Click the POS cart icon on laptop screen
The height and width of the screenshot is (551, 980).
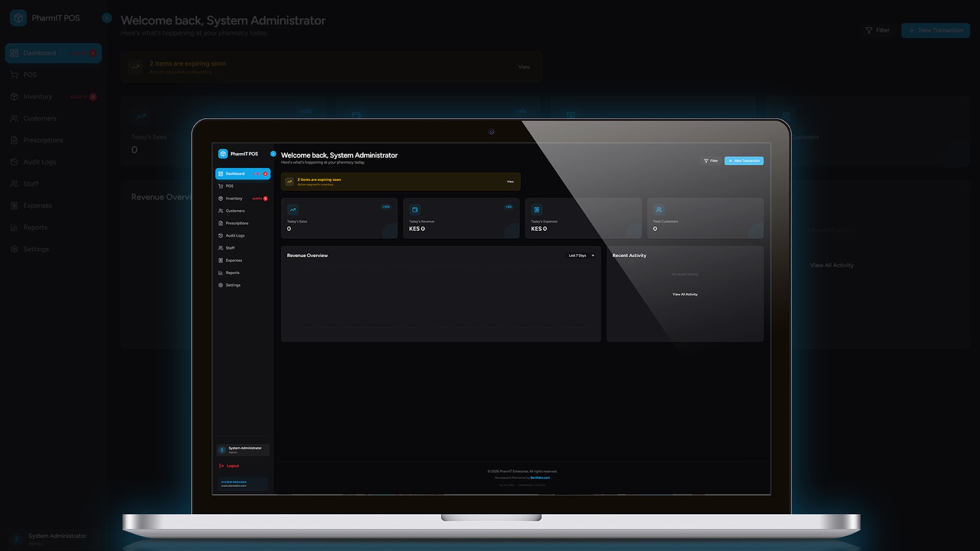(x=221, y=186)
